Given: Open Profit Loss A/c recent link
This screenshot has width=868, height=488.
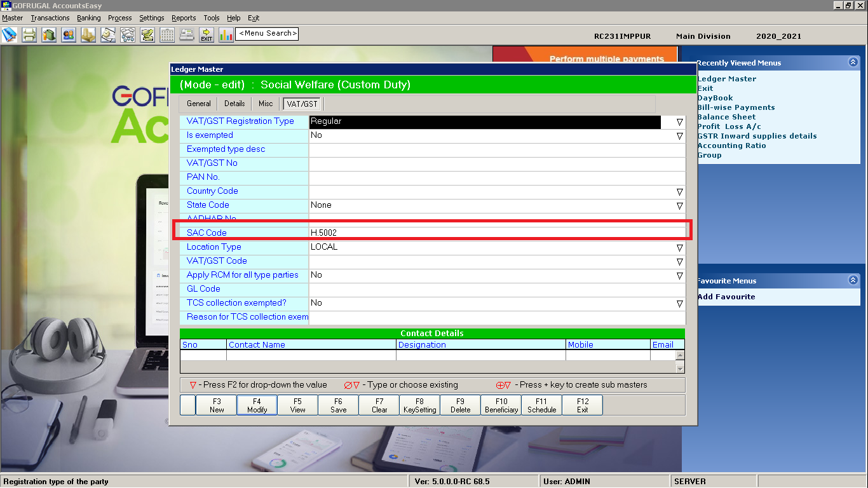Looking at the screenshot, I should 729,126.
